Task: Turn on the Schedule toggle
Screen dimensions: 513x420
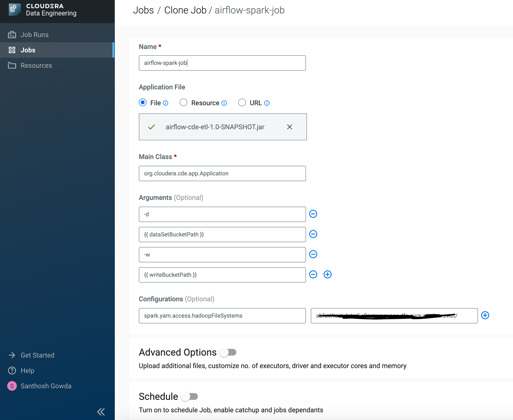Action: coord(190,396)
